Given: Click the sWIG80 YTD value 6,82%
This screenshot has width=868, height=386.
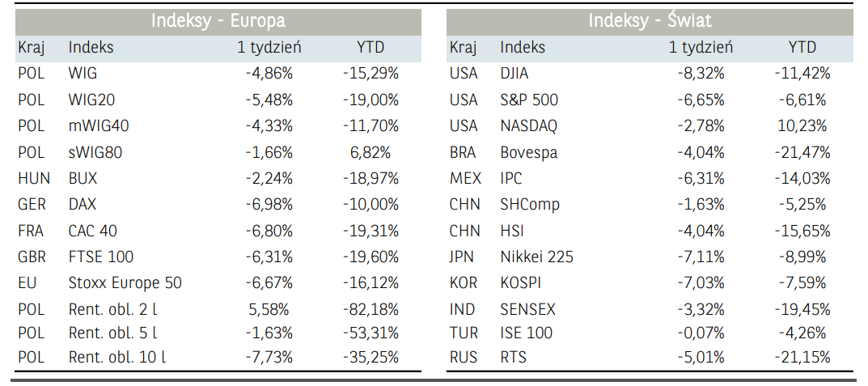Looking at the screenshot, I should pyautogui.click(x=370, y=152).
